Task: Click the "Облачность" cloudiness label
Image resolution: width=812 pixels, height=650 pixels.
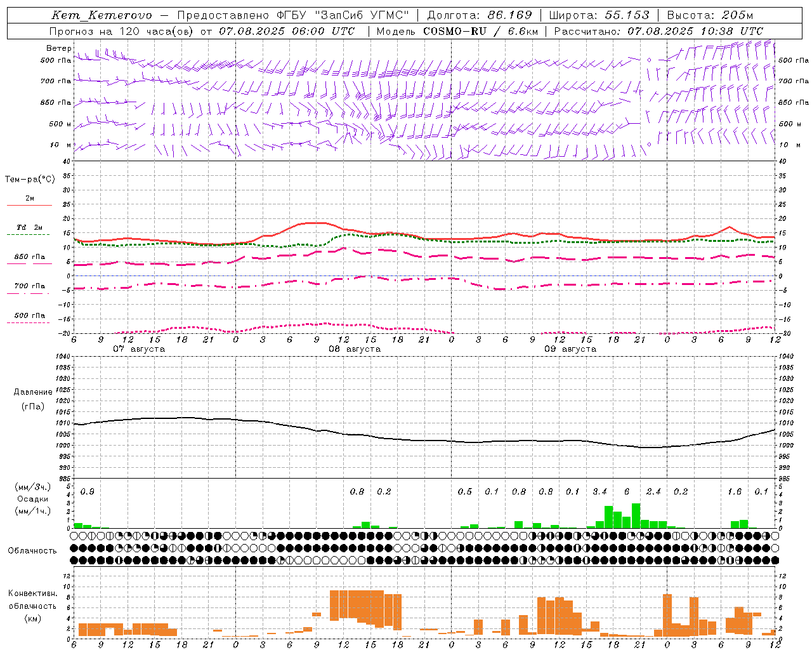Action: point(32,551)
